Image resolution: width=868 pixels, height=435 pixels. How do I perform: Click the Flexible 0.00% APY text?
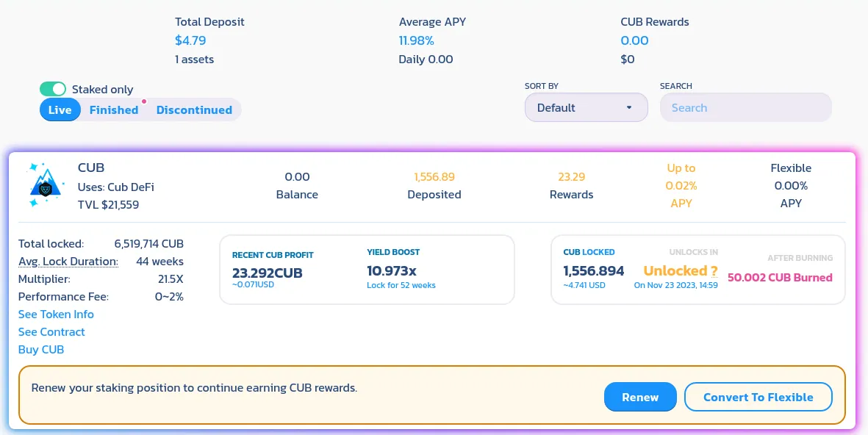pos(791,185)
